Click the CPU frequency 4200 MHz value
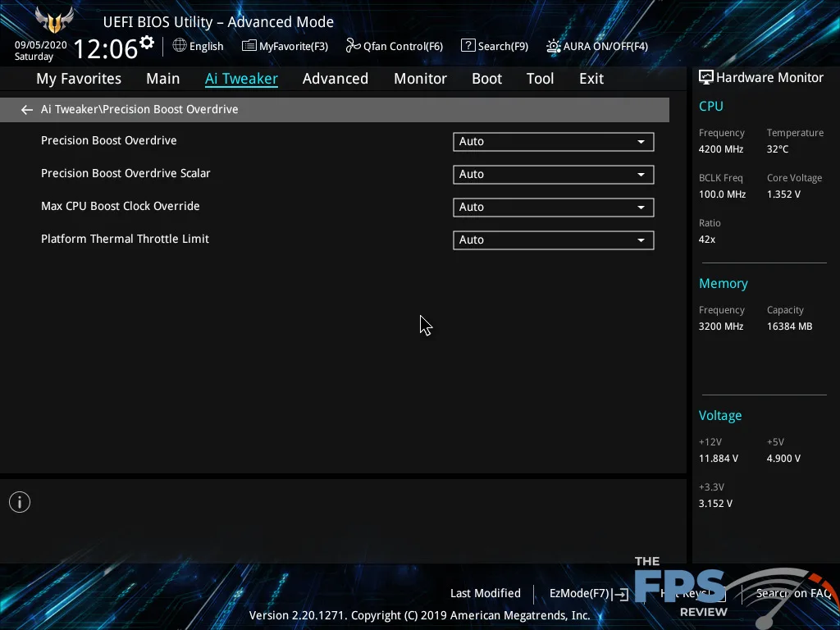840x630 pixels. pos(721,149)
